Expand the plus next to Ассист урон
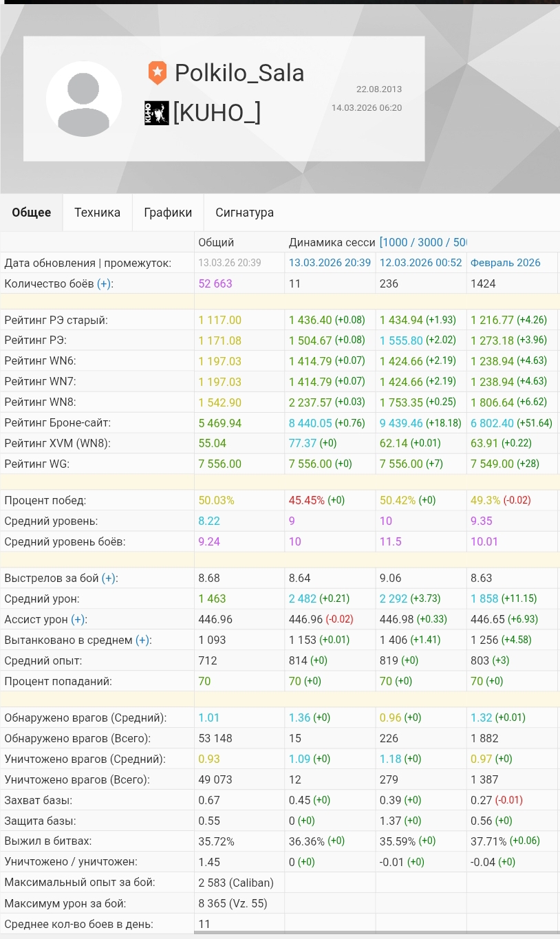The image size is (560, 939). [78, 619]
